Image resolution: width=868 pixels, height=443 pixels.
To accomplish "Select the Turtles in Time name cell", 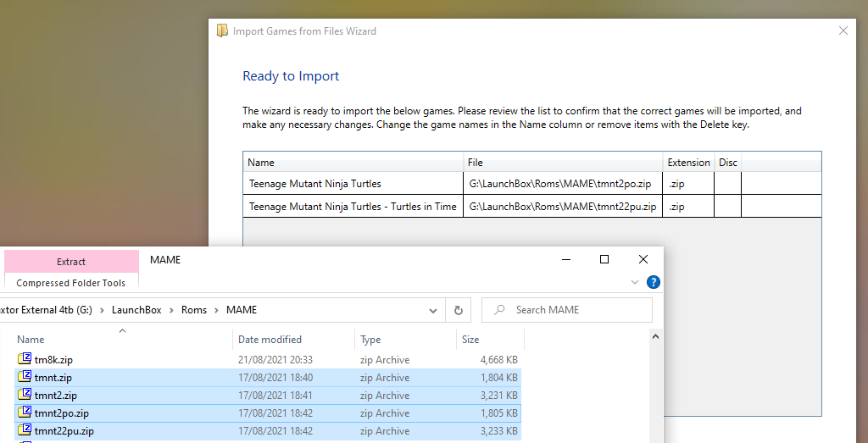I will 353,207.
